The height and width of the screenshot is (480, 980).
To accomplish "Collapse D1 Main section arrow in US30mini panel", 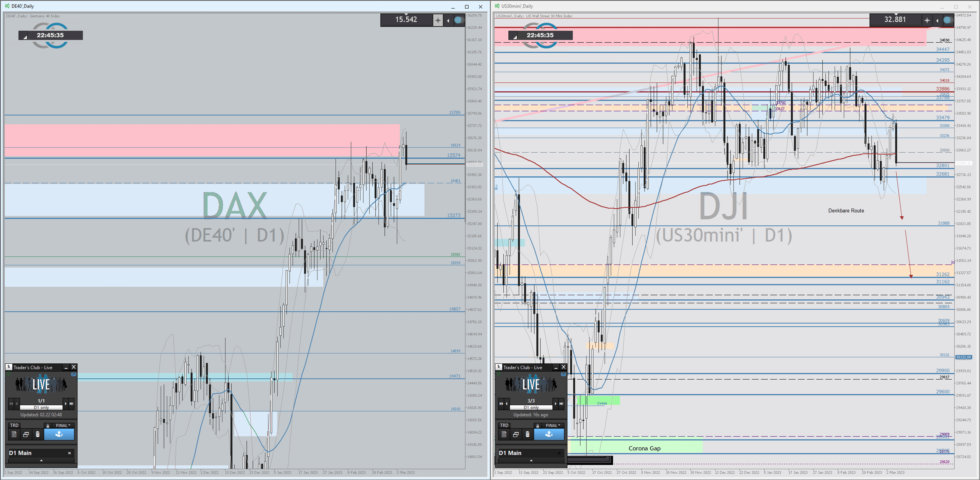I will point(531,461).
